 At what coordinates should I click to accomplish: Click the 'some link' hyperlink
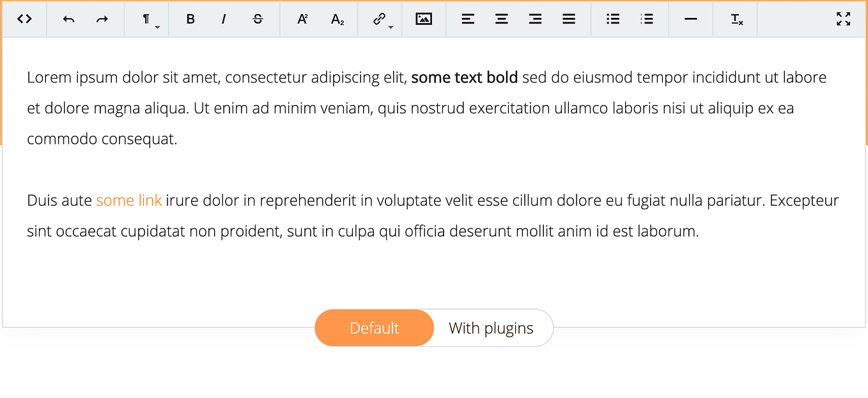(x=128, y=200)
